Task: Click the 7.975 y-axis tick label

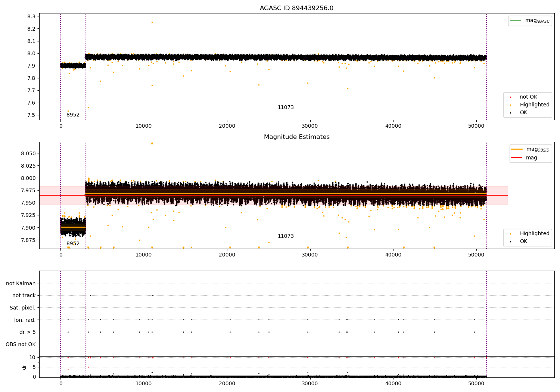Action: (x=28, y=190)
